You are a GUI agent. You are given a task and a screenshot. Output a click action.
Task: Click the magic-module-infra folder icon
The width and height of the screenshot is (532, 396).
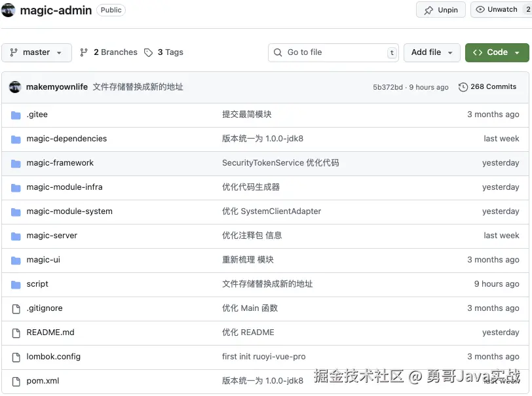click(16, 188)
